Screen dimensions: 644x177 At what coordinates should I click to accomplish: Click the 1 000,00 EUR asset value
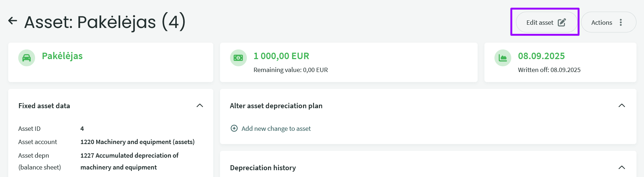281,56
